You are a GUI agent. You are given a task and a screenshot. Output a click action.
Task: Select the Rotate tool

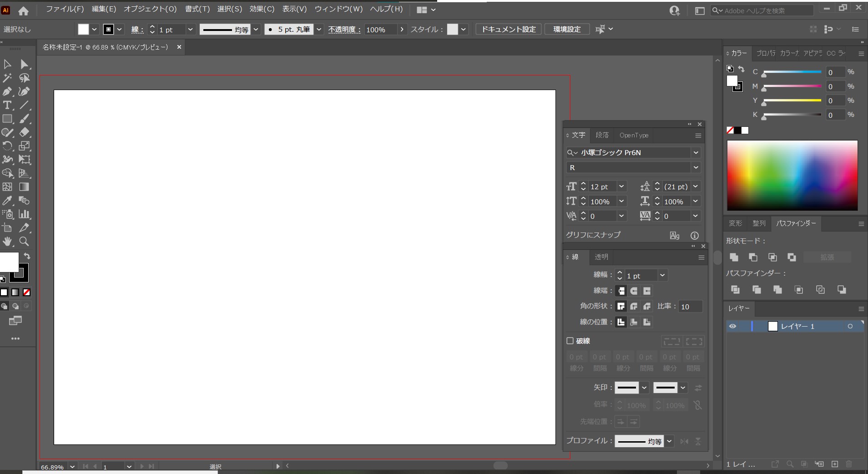pos(7,146)
